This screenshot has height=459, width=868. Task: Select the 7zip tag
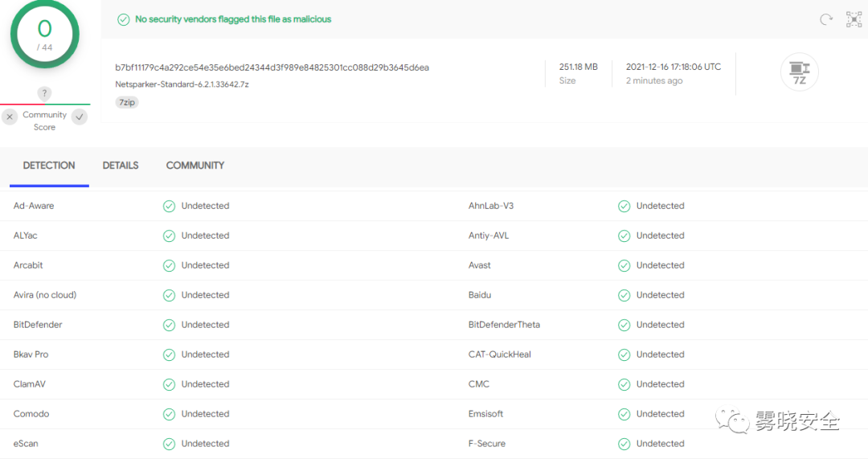click(x=127, y=102)
